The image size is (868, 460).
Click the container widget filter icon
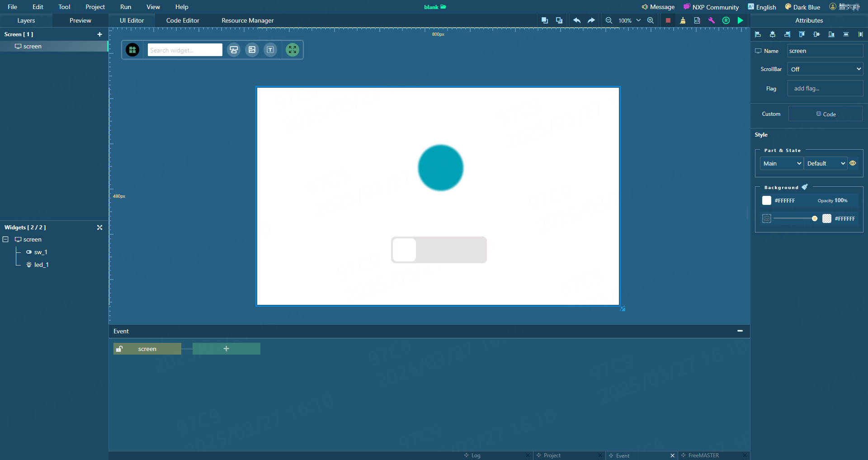234,50
